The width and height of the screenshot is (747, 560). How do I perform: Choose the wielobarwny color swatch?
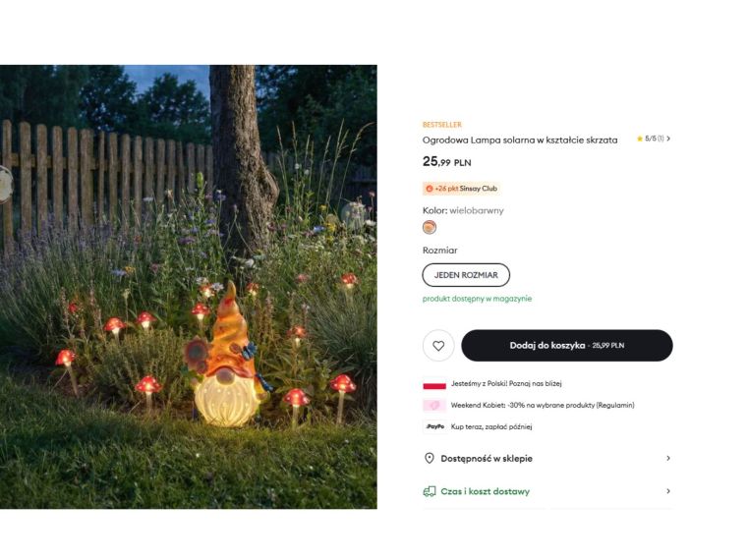click(430, 228)
